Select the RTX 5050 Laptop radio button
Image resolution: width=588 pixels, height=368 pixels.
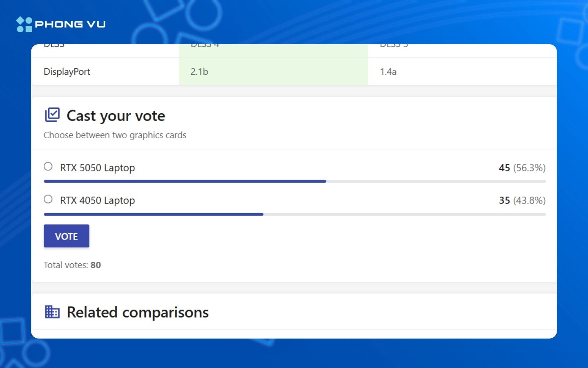tap(48, 166)
